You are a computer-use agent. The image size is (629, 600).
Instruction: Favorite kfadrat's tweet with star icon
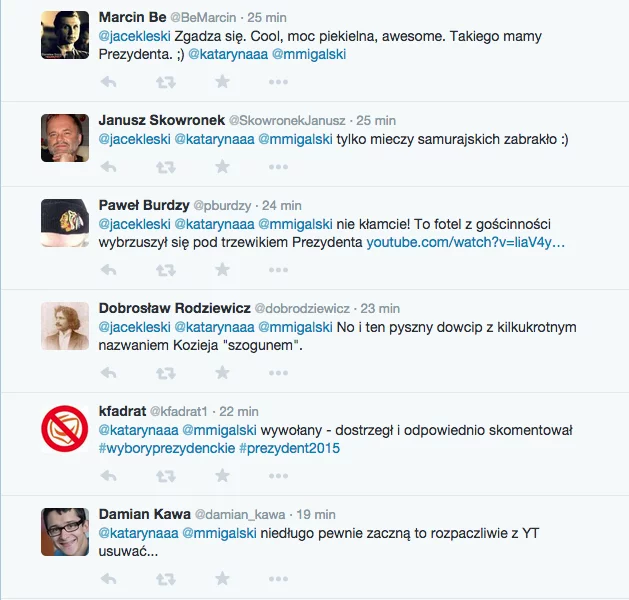[222, 476]
